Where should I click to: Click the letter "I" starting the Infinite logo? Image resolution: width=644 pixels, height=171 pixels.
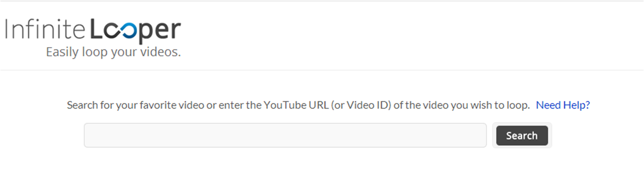7,29
